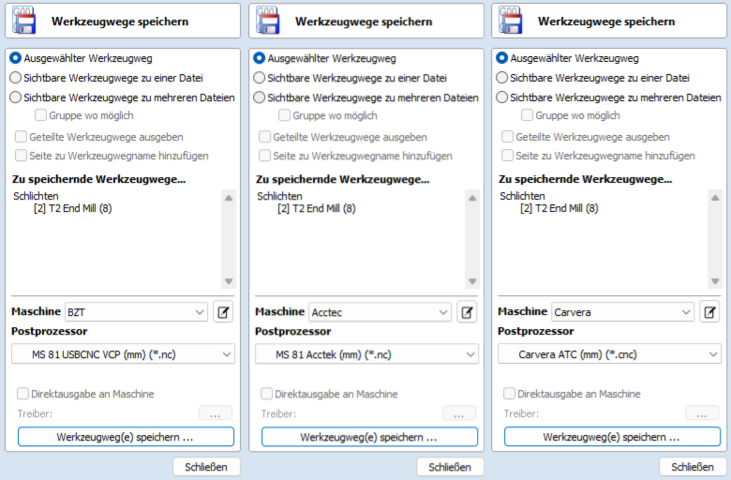
Task: Click the G00 save icon in the BZT panel header
Action: pyautogui.click(x=24, y=20)
